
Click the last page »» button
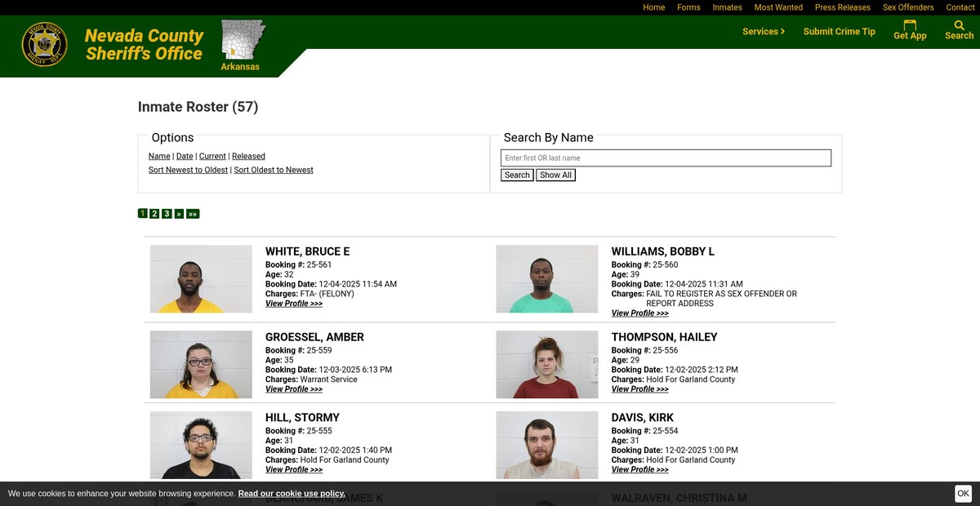193,214
